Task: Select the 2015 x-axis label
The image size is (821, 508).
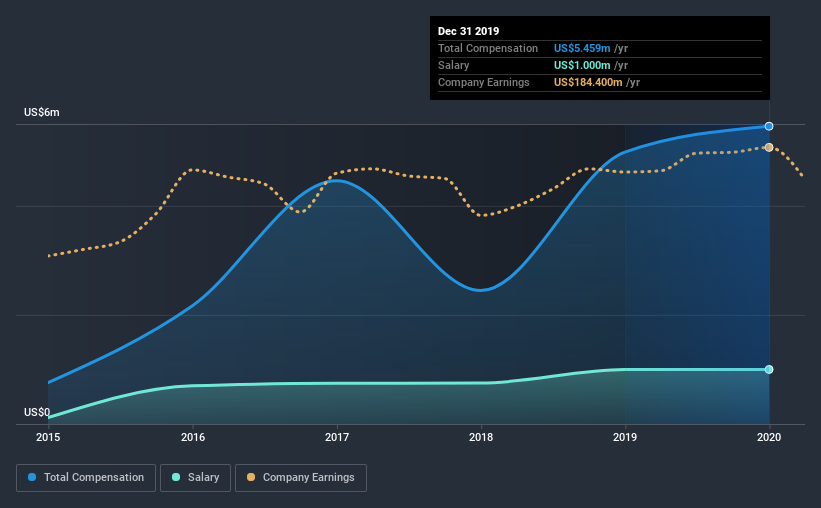Action: 48,437
